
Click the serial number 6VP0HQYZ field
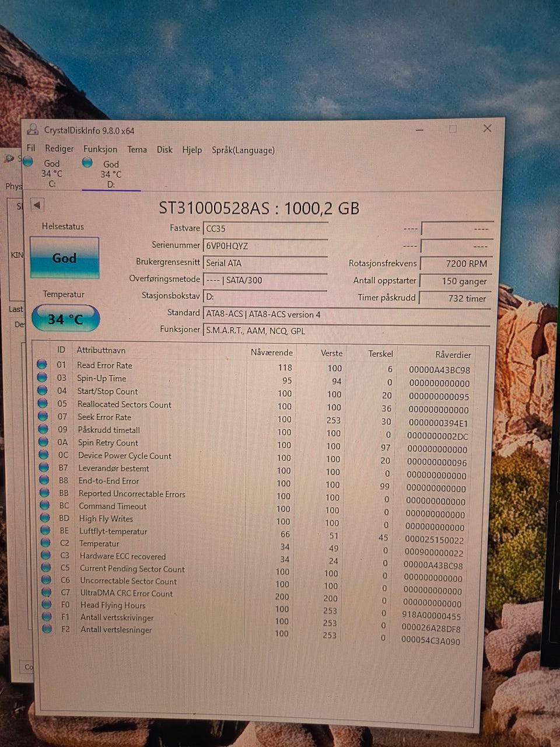265,246
